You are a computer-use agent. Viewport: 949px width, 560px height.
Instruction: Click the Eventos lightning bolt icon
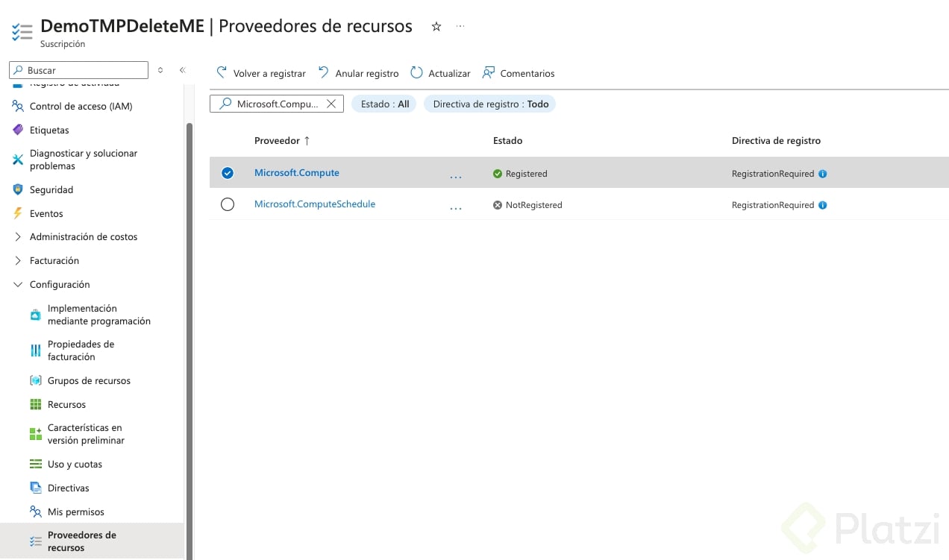tap(18, 213)
